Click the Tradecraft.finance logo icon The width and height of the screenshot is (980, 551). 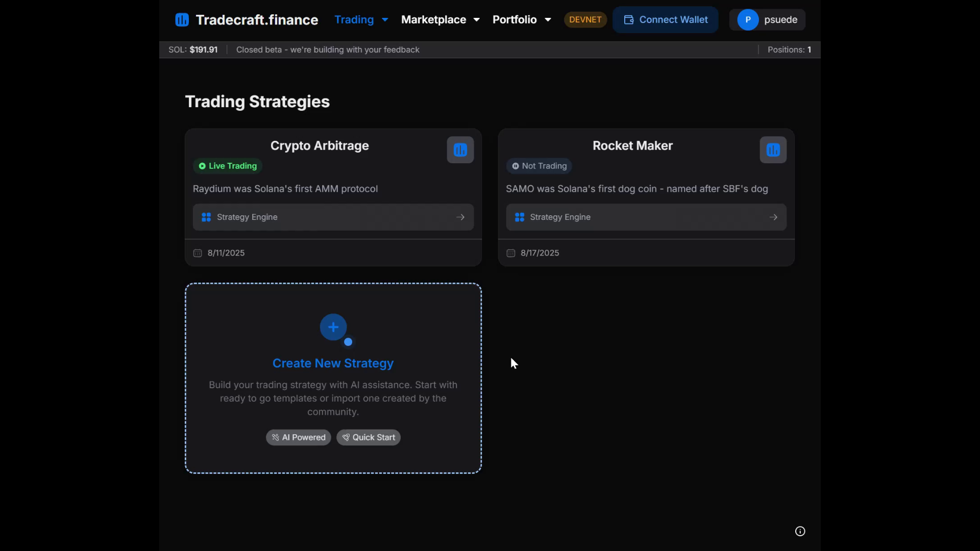tap(182, 20)
